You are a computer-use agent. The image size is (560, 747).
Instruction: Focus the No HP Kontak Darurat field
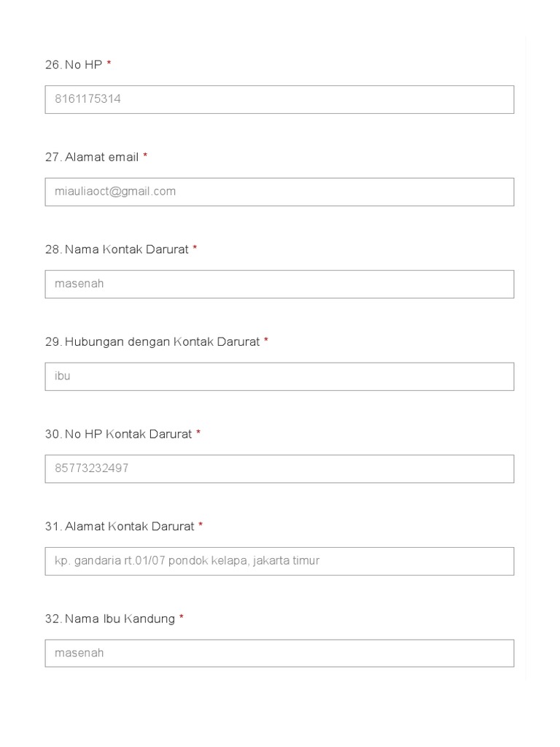click(x=279, y=468)
